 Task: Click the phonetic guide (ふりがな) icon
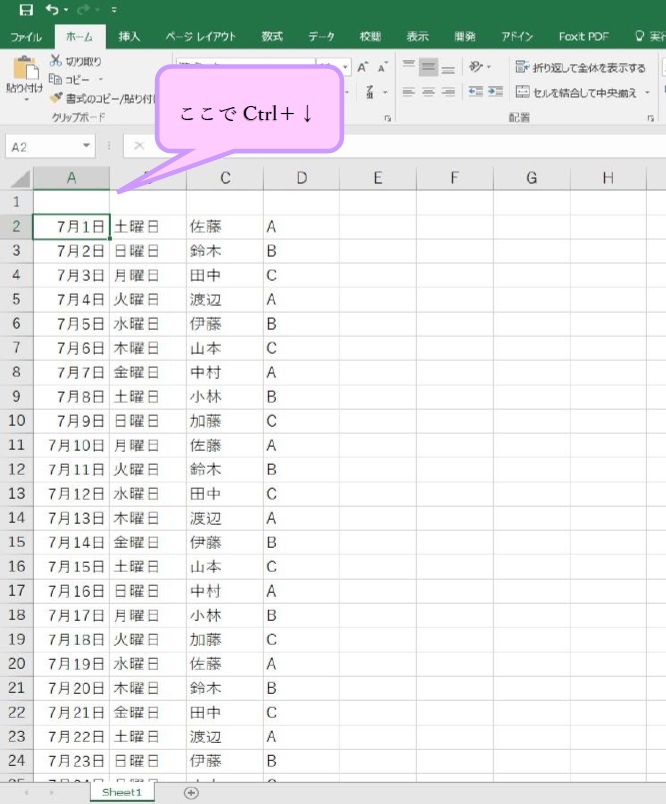[370, 92]
